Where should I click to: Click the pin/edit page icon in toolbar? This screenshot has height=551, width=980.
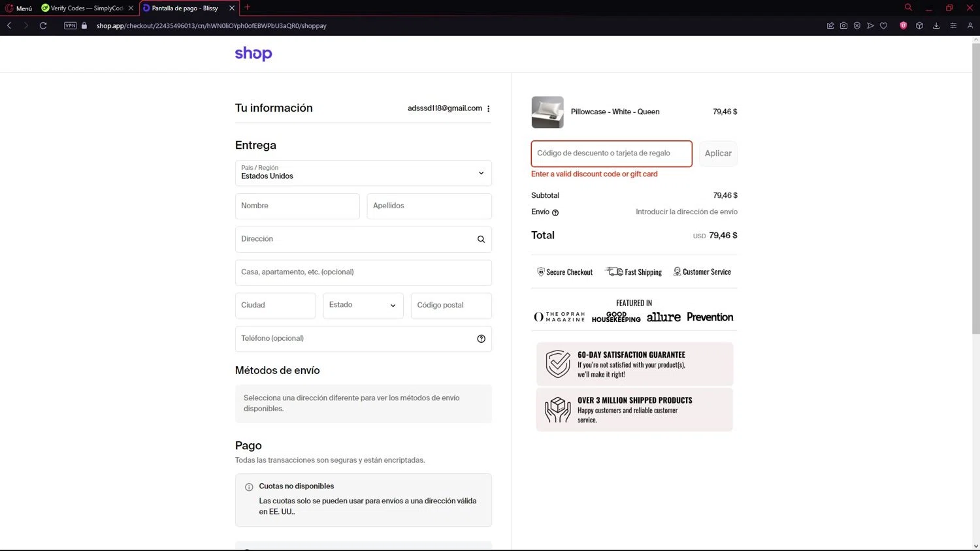830,25
